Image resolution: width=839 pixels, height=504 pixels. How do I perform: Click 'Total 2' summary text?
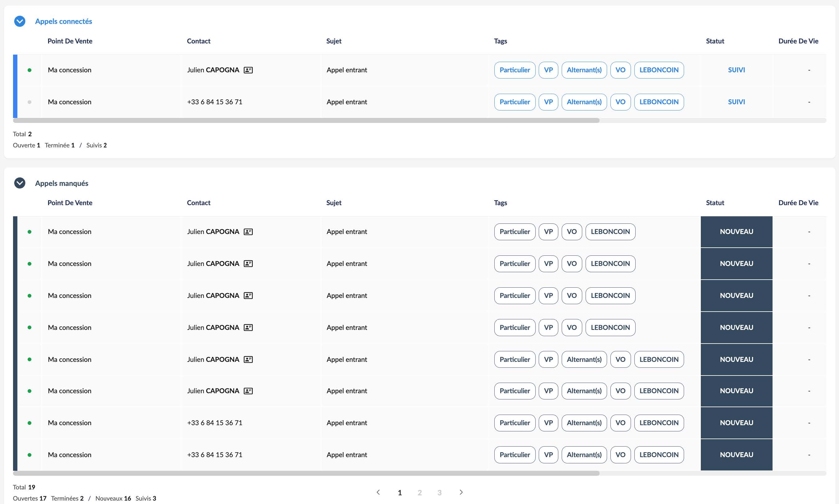tap(22, 134)
